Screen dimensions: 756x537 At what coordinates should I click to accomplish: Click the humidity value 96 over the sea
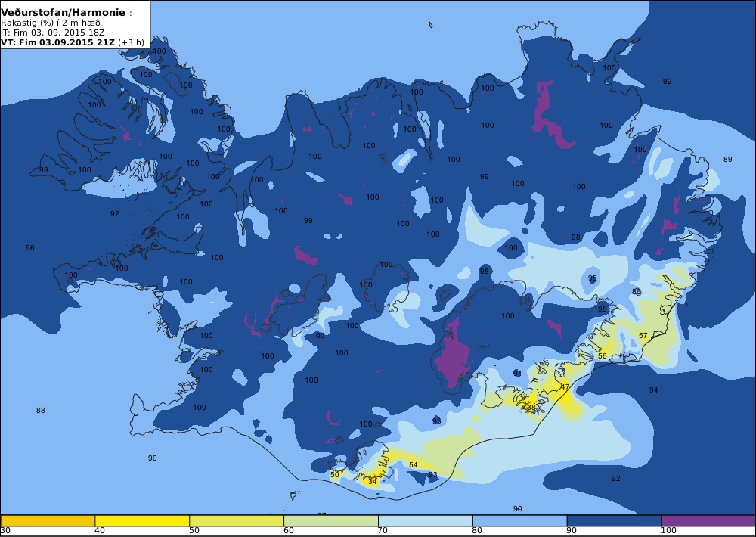point(30,247)
